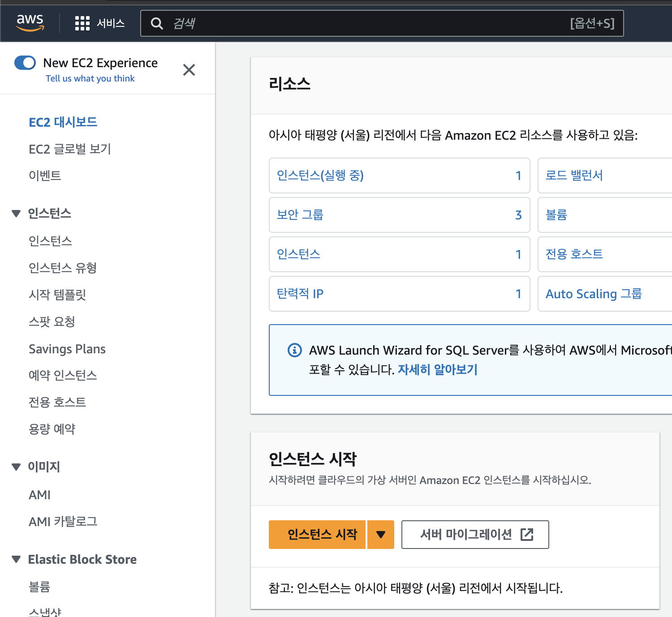Collapse the 이미지 sidebar section
The image size is (672, 617).
16,467
